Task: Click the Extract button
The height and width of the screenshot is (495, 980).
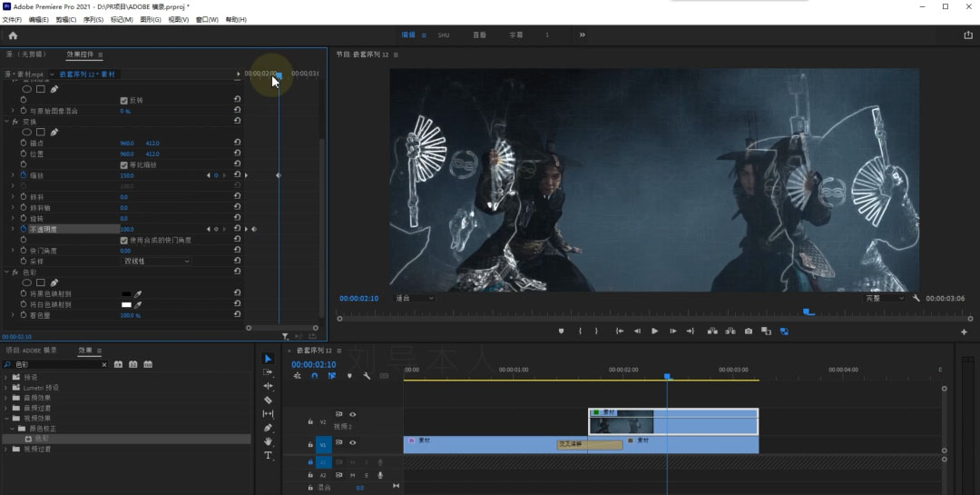Action: coord(730,331)
